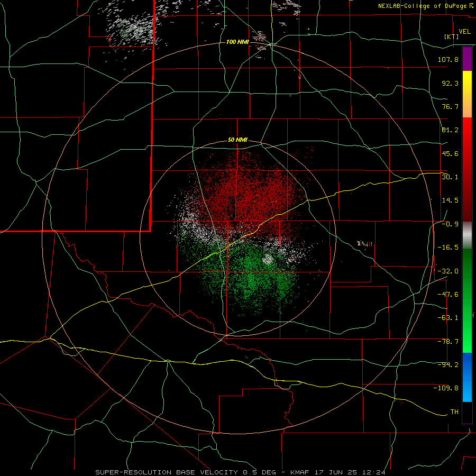The width and height of the screenshot is (476, 476).
Task: Click the 92.3 velocity scale value
Action: click(x=450, y=83)
